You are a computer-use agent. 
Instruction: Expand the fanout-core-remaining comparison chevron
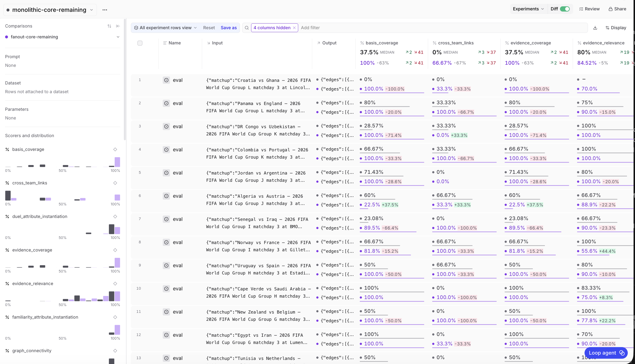(118, 37)
